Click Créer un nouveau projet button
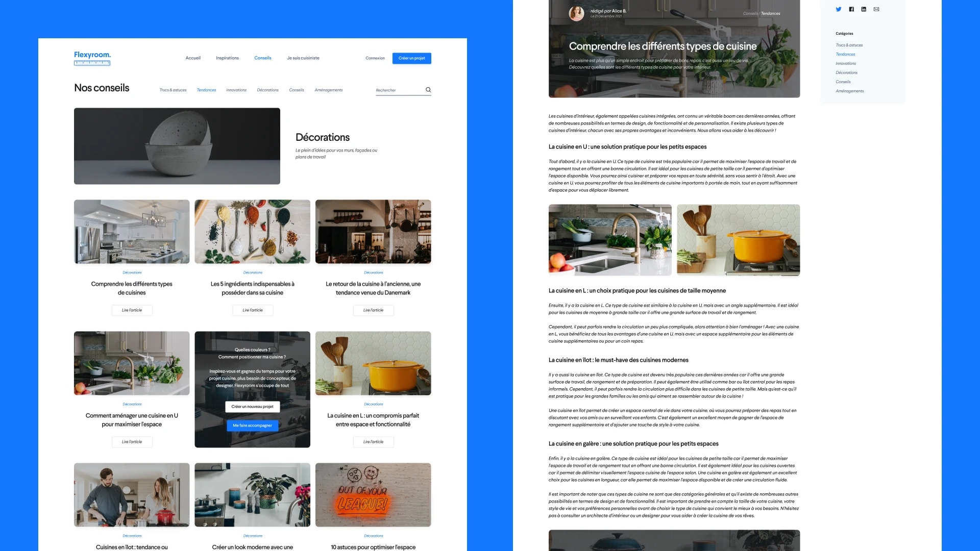 pos(252,407)
